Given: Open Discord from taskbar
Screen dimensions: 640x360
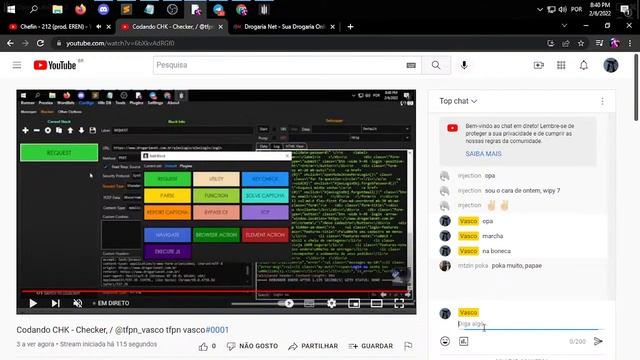Looking at the screenshot, I should point(103,9).
